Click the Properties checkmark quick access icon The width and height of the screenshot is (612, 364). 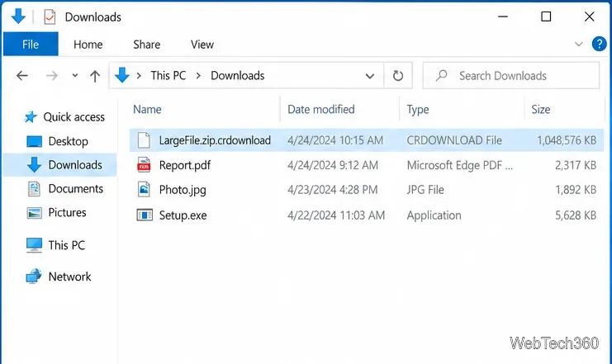[50, 17]
